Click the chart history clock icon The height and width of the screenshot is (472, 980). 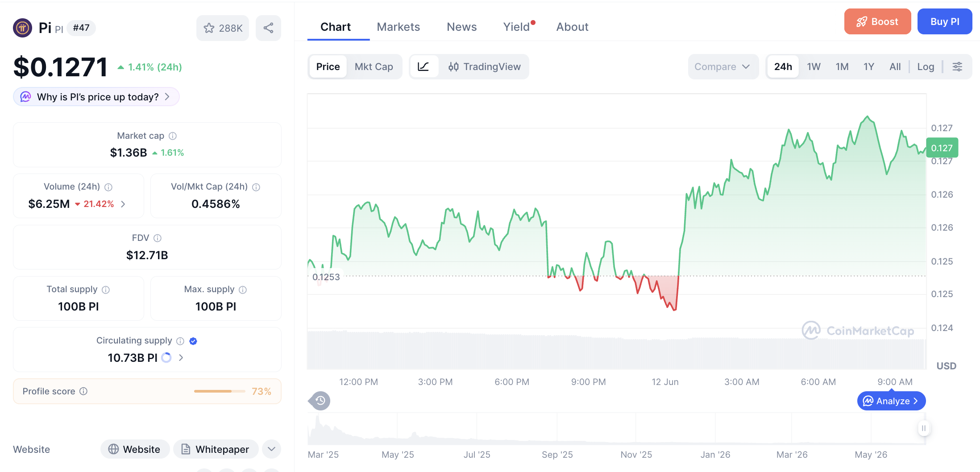coord(320,401)
